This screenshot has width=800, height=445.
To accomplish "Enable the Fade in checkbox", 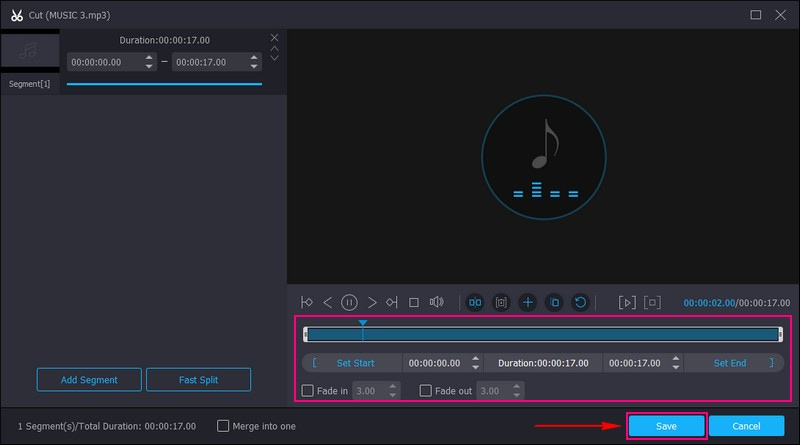I will click(x=308, y=391).
